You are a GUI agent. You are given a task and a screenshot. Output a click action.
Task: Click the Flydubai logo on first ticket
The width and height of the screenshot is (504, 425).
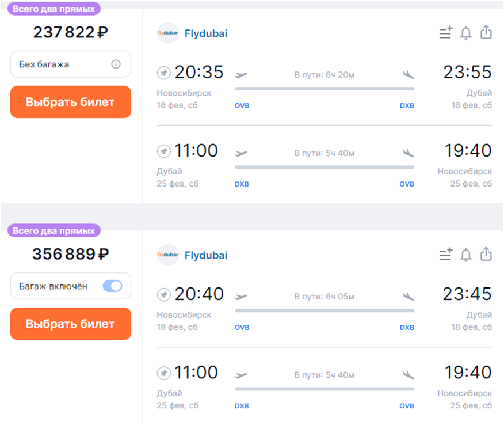168,33
